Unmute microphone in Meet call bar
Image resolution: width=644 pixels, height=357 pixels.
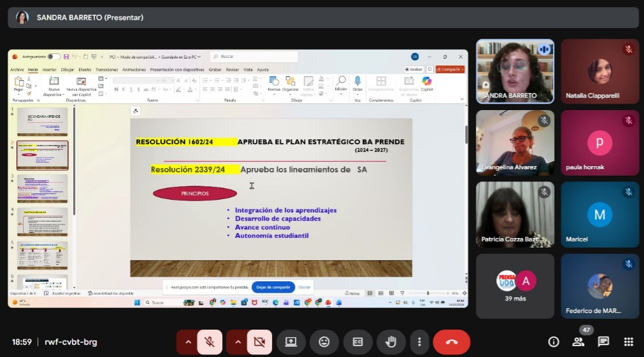tap(210, 342)
